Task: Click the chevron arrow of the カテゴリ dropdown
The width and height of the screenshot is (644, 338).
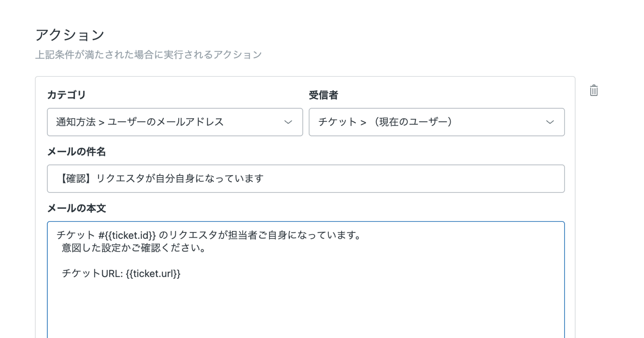Action: 288,122
